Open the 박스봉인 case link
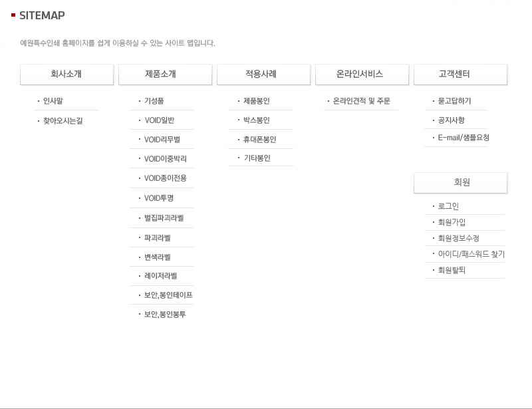The height and width of the screenshot is (409, 532). pos(257,121)
